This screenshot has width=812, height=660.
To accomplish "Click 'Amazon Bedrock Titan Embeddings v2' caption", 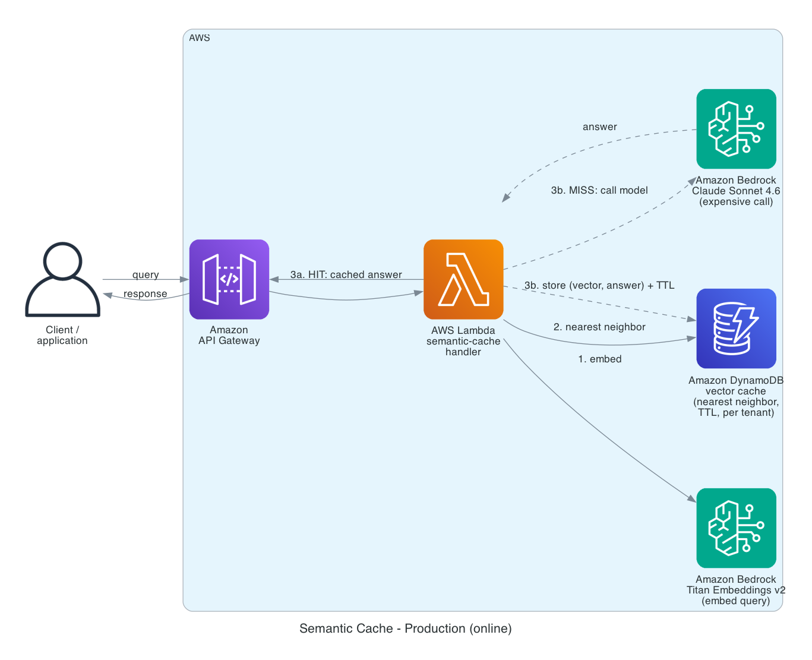I will tap(736, 590).
